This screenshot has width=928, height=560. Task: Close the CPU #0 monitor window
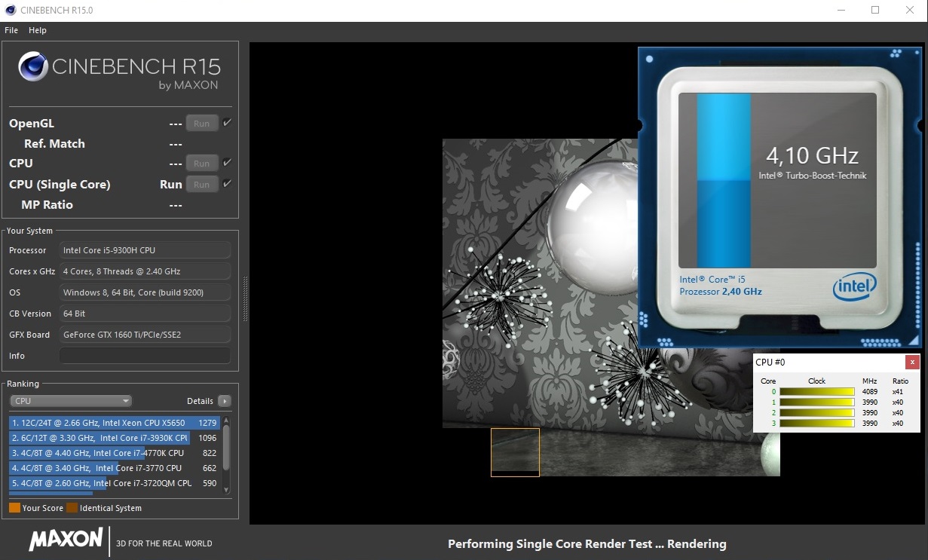click(x=912, y=363)
